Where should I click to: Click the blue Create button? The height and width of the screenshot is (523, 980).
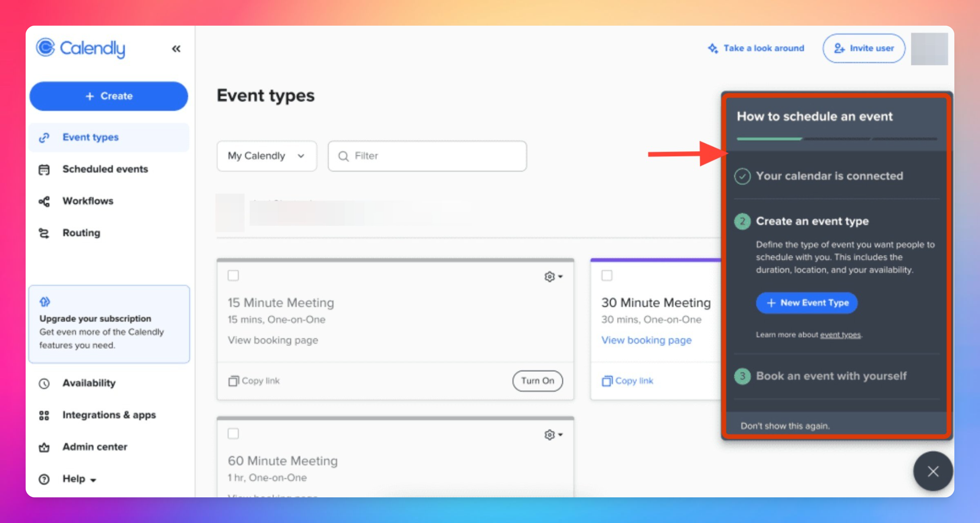pyautogui.click(x=109, y=96)
